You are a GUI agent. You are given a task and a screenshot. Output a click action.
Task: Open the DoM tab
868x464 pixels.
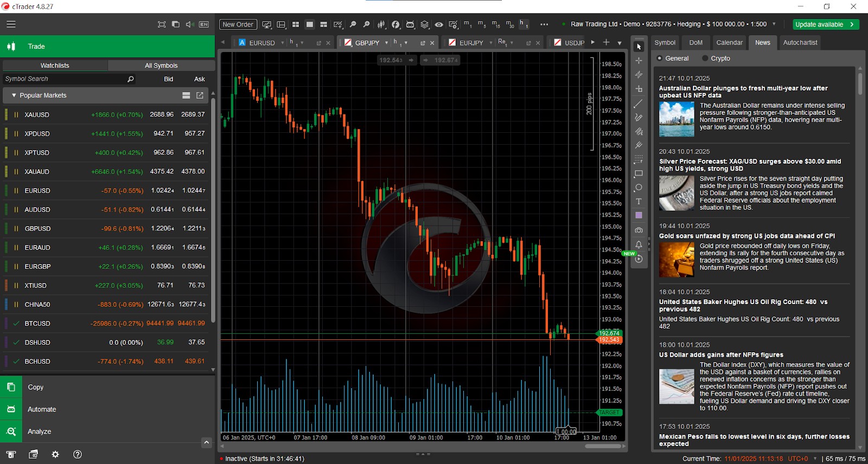[x=695, y=43]
